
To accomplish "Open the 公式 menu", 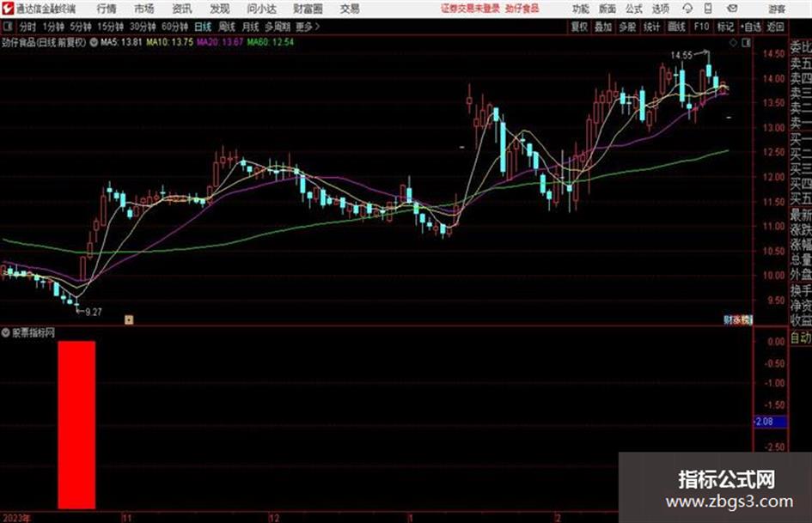I will coord(634,9).
